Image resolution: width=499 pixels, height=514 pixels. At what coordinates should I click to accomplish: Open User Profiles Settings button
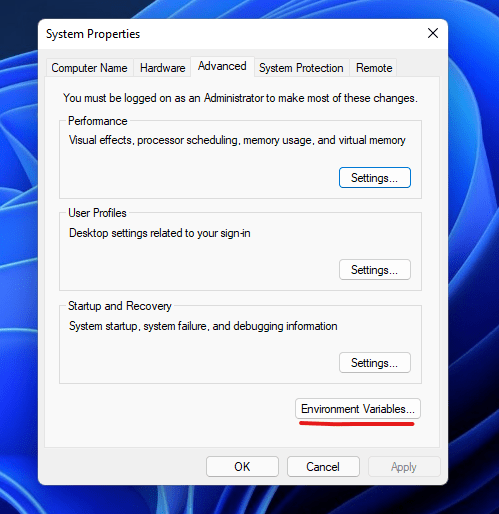click(x=375, y=270)
